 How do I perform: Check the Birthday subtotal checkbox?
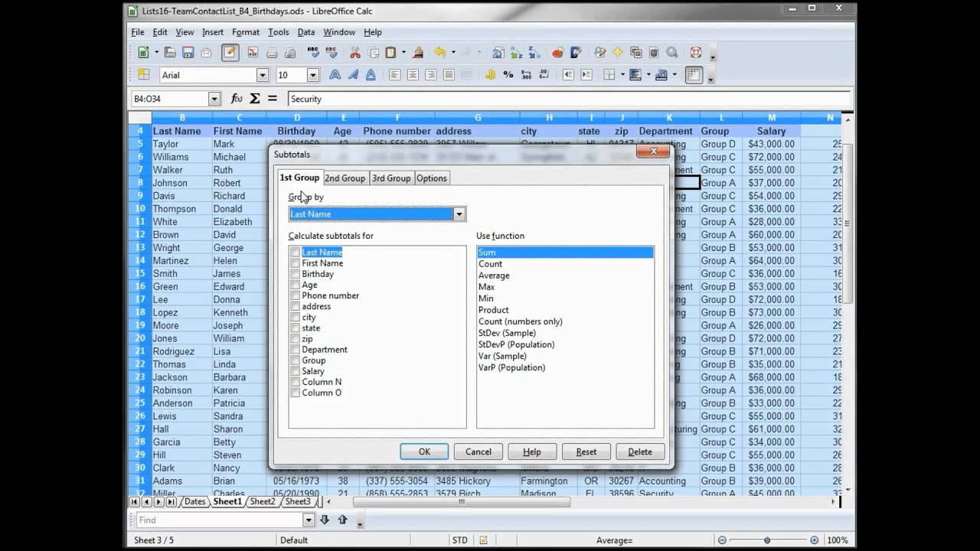point(296,274)
